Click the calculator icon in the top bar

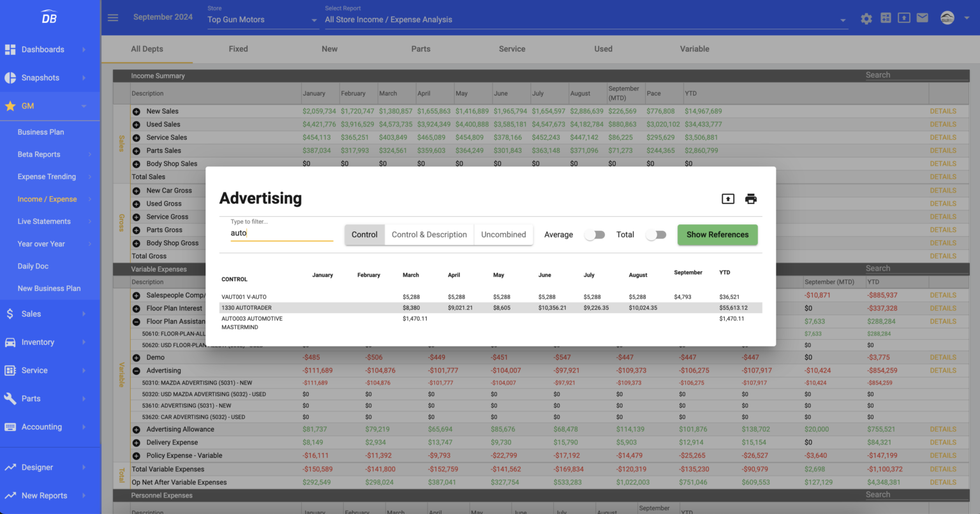(x=886, y=18)
